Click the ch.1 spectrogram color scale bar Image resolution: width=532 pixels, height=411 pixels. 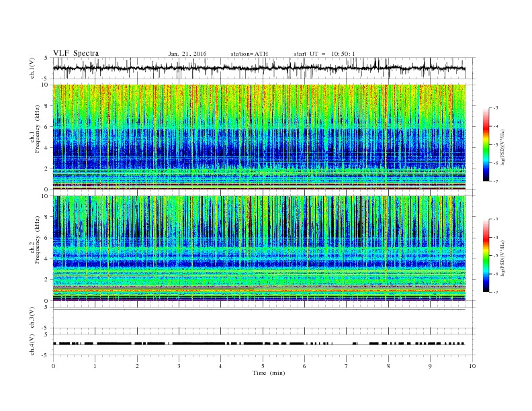(486, 145)
